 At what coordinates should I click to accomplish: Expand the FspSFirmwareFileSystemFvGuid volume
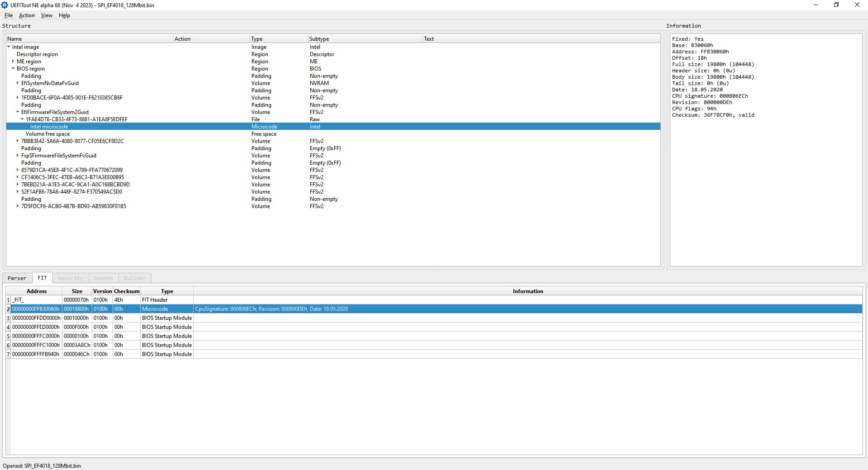pos(18,156)
